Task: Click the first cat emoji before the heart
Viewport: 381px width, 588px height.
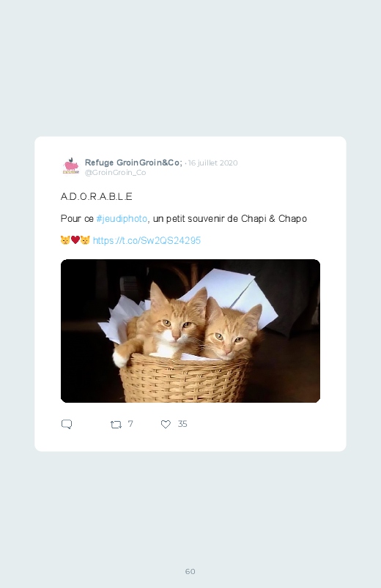Action: coord(65,240)
